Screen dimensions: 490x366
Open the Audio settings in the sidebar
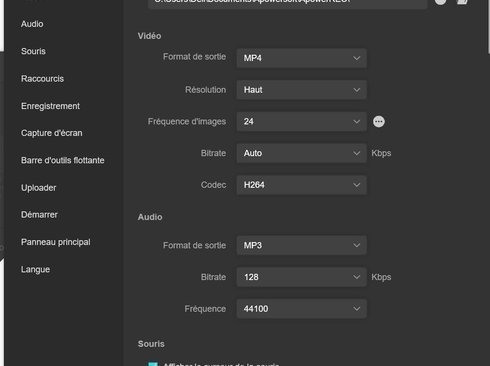[32, 24]
